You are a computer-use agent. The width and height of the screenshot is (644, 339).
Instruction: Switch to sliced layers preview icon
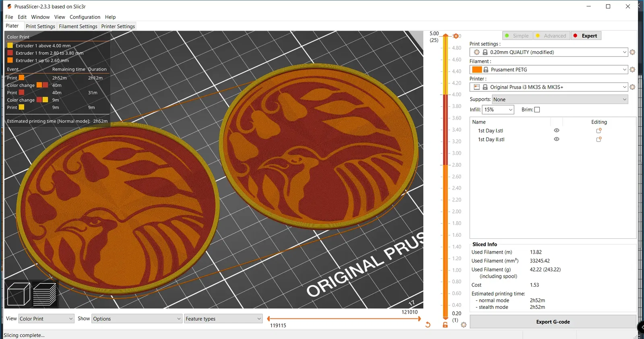tap(44, 294)
